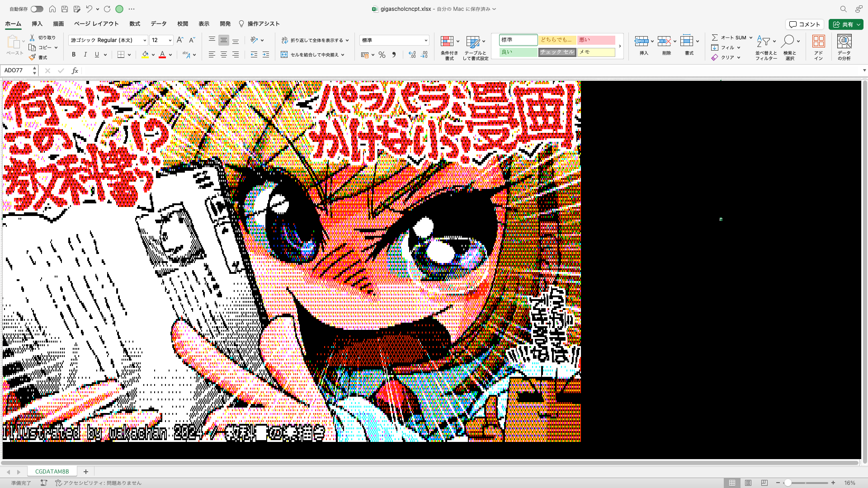
Task: Open the コメント button
Action: click(805, 24)
